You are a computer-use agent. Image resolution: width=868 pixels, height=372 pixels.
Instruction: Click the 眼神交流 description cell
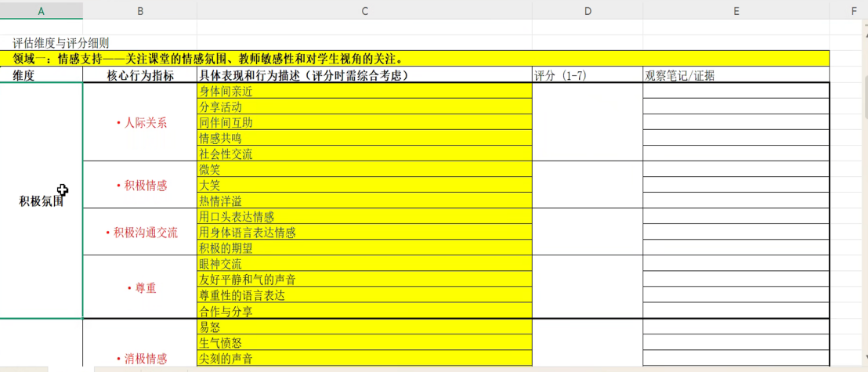coord(364,265)
